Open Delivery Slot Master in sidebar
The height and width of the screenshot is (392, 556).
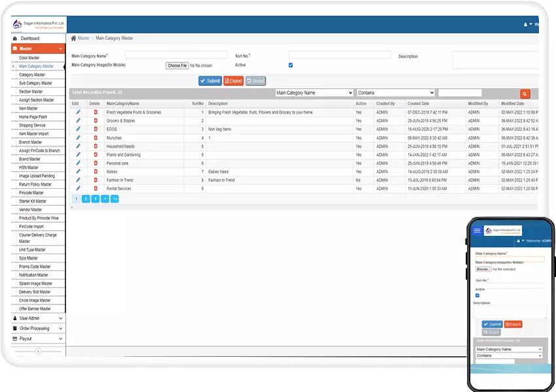coord(35,292)
